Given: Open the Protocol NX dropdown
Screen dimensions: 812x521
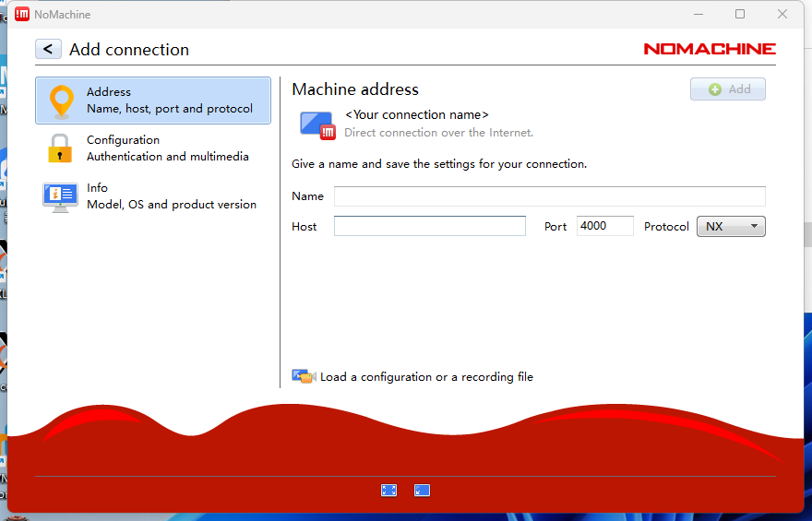Looking at the screenshot, I should point(731,226).
